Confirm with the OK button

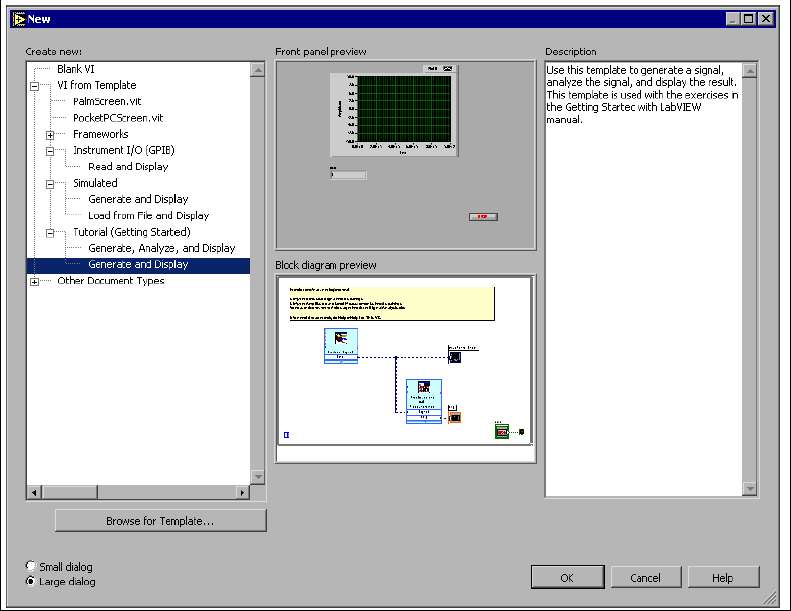click(x=568, y=577)
